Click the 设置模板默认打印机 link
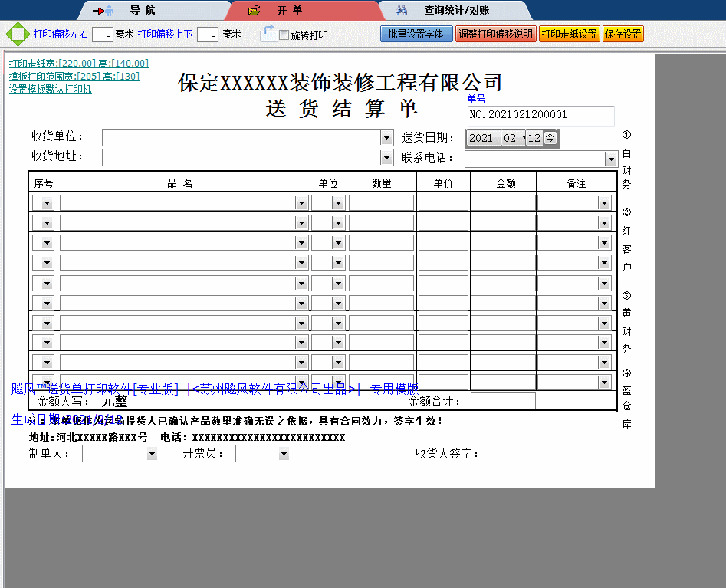 [x=51, y=89]
